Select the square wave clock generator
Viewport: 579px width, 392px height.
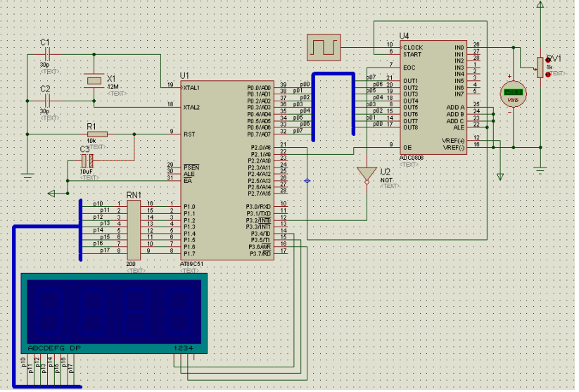323,48
